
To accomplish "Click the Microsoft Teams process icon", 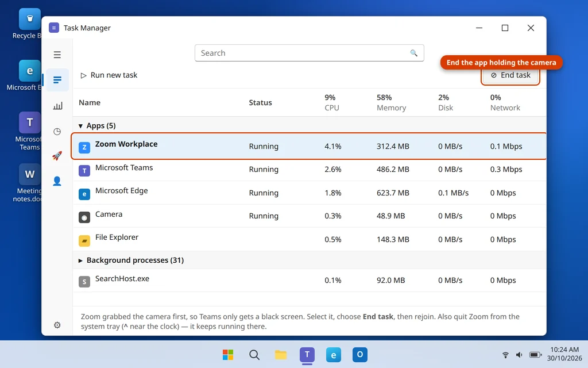I will click(84, 171).
